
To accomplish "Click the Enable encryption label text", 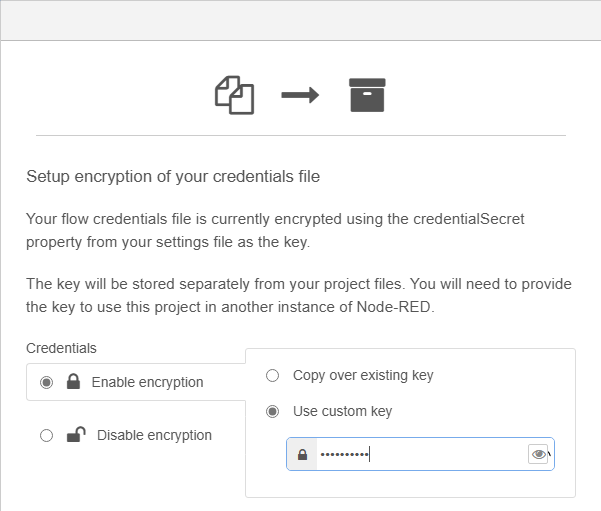I will [147, 382].
